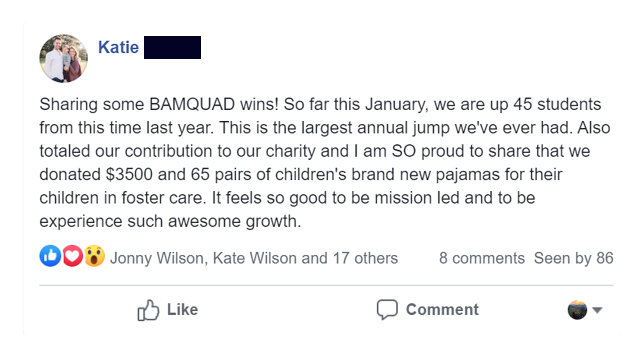The height and width of the screenshot is (362, 644).
Task: Open Kate Wilson's profile from reactions
Action: [255, 258]
